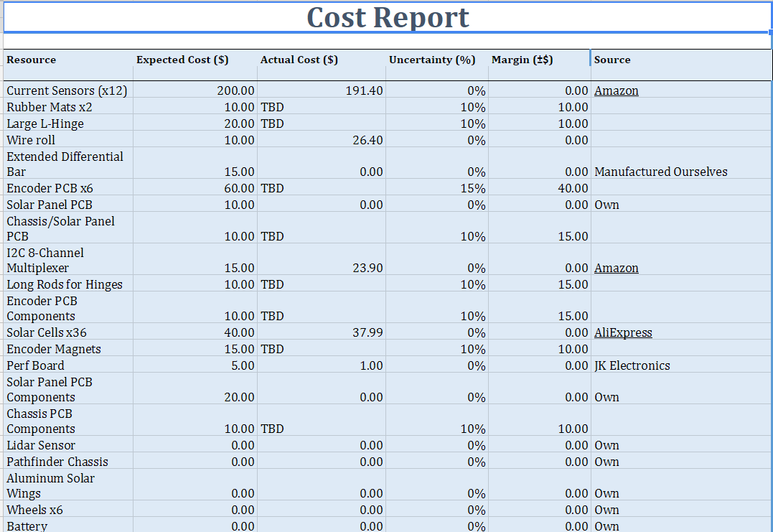Select the Pathfinder Chassis cell
Image resolution: width=773 pixels, height=532 pixels.
[x=68, y=462]
